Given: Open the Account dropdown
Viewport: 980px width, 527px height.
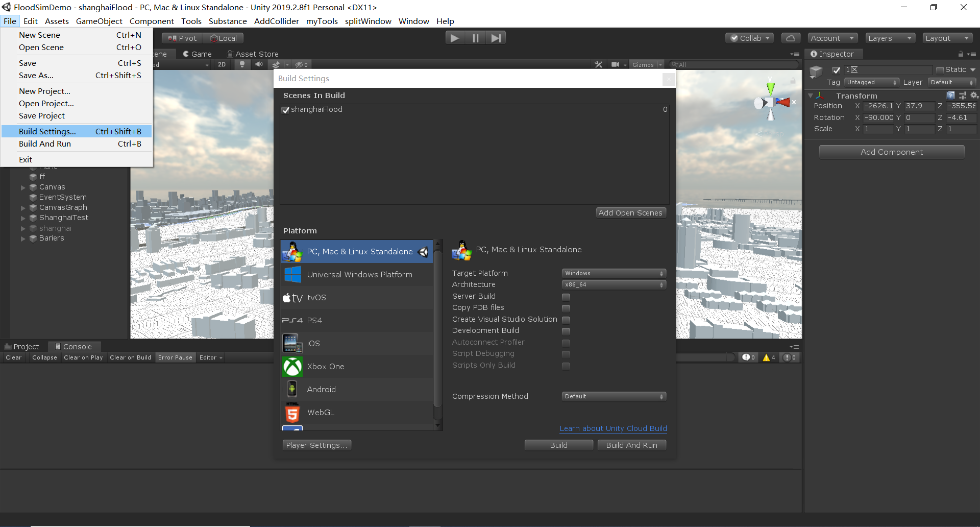Looking at the screenshot, I should pos(832,38).
